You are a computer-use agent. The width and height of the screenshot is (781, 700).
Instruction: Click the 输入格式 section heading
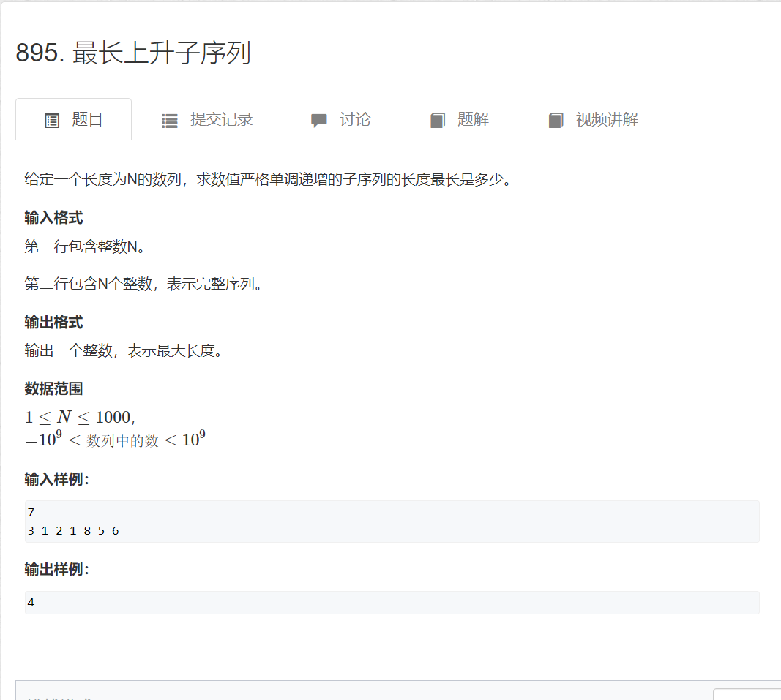pyautogui.click(x=51, y=217)
